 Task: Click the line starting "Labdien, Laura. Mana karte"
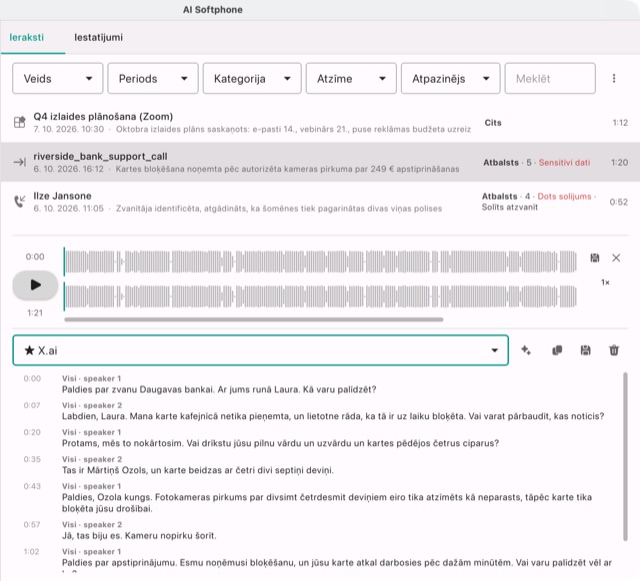click(x=333, y=416)
